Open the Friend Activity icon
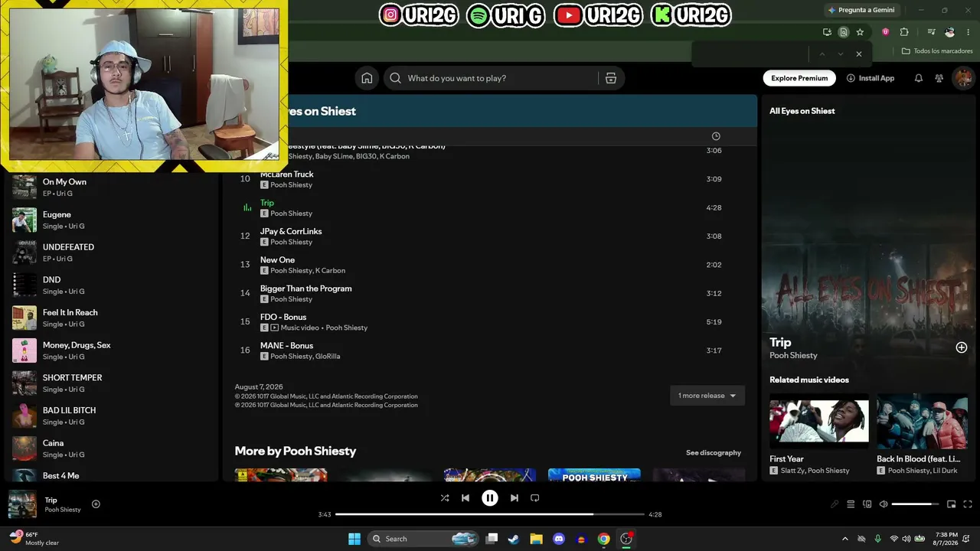The height and width of the screenshot is (551, 980). [x=939, y=78]
